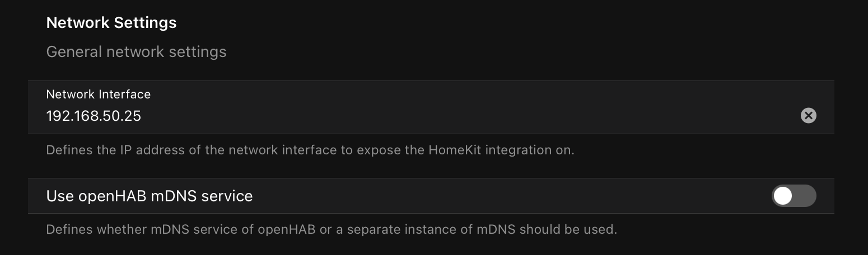
Task: Clear the Network Interface field with X icon
Action: pyautogui.click(x=808, y=116)
